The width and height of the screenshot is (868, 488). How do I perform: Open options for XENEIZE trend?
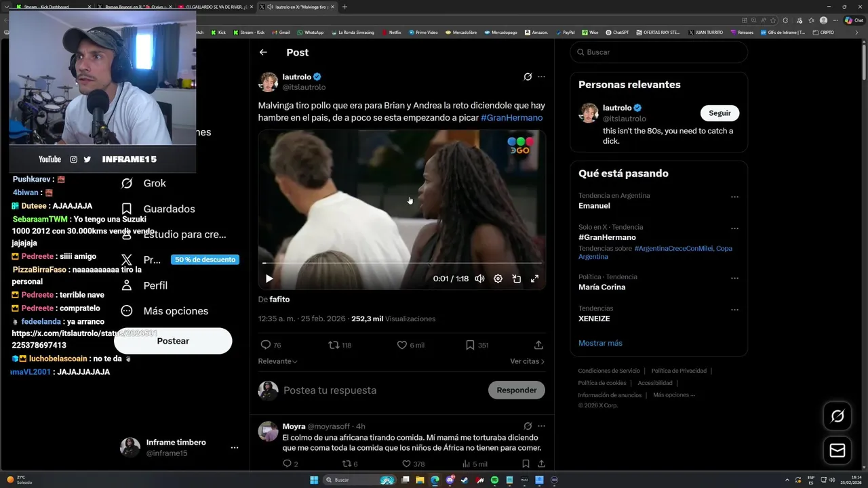734,310
